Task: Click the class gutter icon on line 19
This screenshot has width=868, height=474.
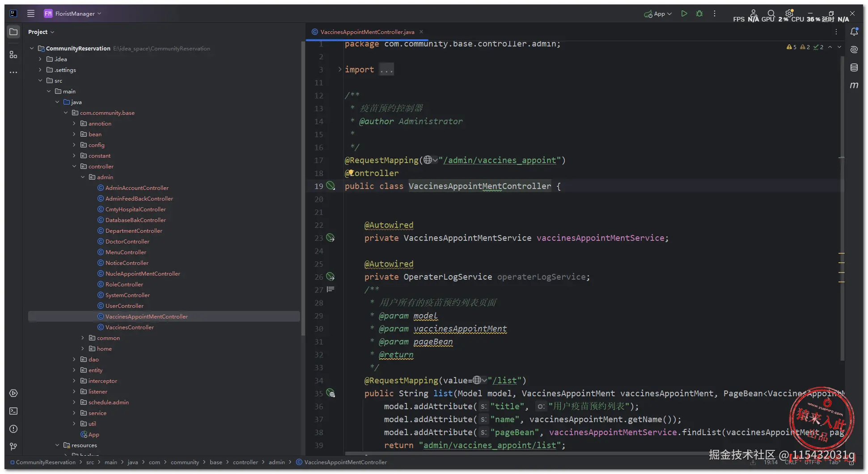Action: click(330, 185)
